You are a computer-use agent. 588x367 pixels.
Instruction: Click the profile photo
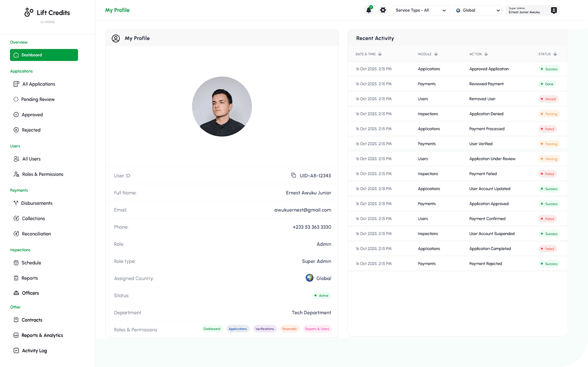(x=222, y=107)
